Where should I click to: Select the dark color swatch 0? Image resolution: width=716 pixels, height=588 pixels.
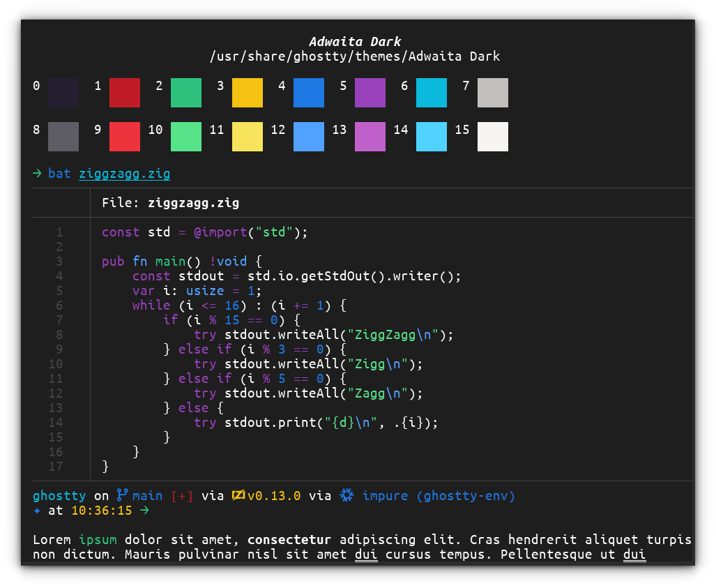(x=63, y=93)
